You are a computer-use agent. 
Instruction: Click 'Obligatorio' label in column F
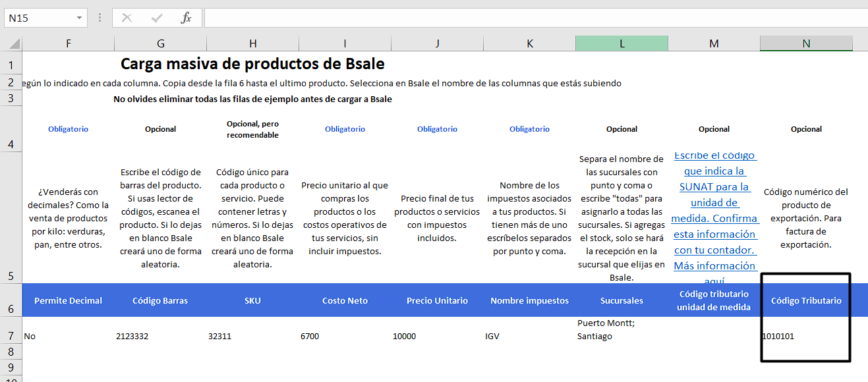tap(69, 129)
